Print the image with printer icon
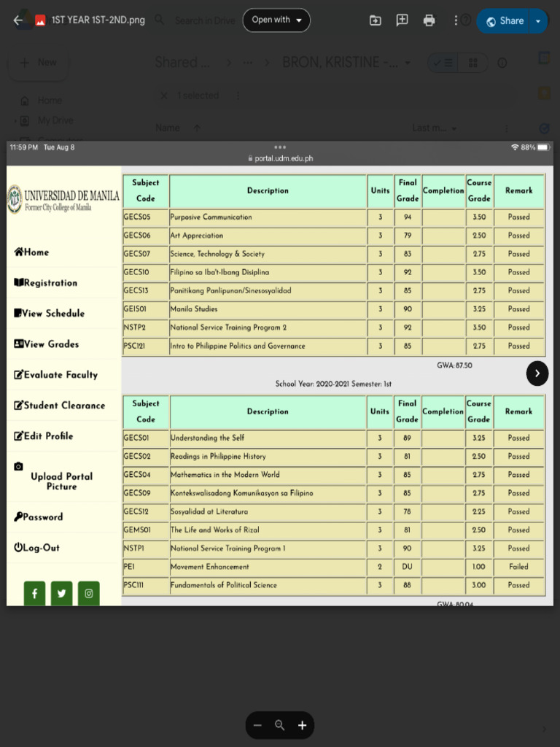The image size is (560, 747). [429, 20]
